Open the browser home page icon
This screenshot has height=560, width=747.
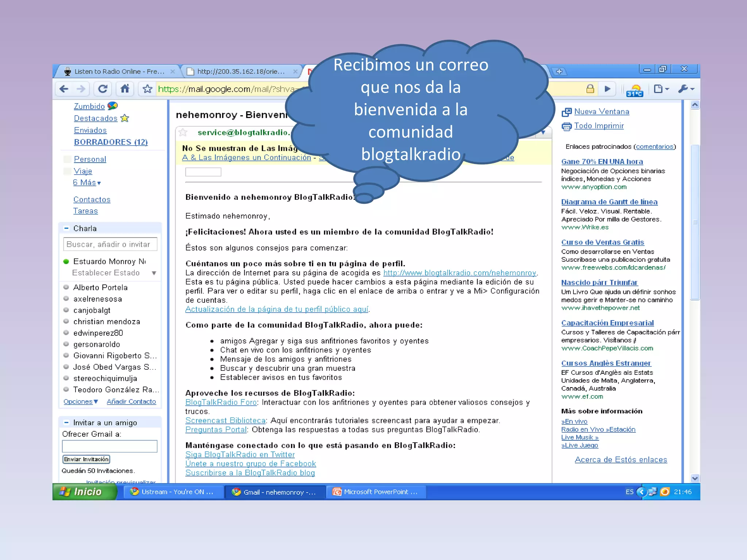(x=125, y=89)
